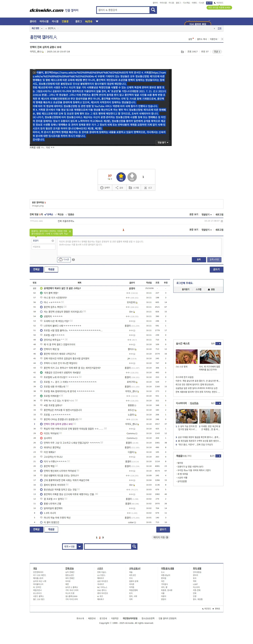Click the 로그인 button at the top
This screenshot has height=644, width=253.
209,3
